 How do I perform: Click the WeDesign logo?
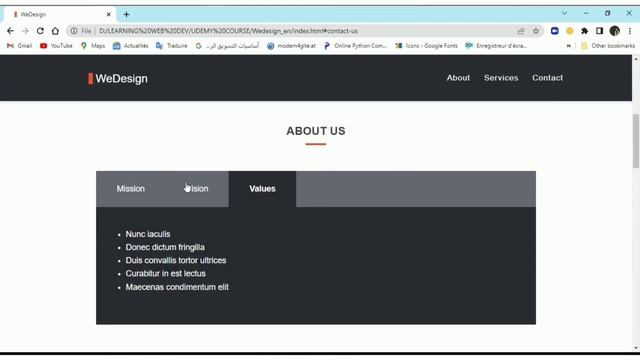tap(118, 78)
